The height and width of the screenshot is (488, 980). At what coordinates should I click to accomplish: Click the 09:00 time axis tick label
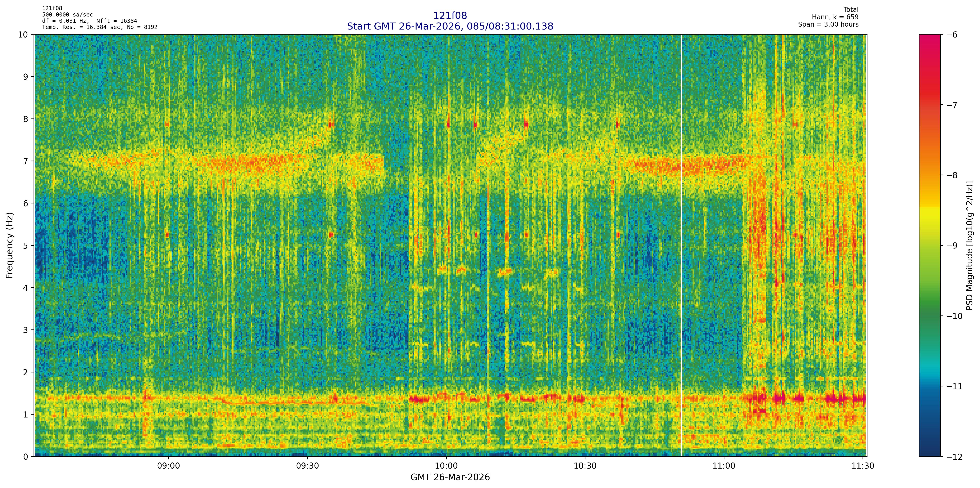coord(168,466)
